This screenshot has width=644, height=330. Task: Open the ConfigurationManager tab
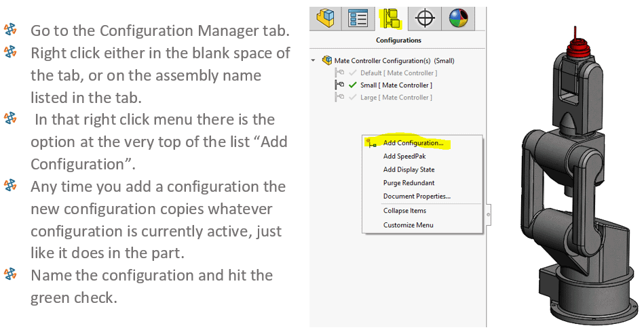point(391,18)
